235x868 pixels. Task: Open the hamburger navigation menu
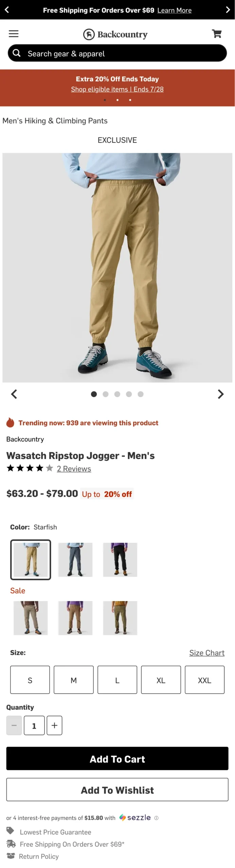(14, 34)
